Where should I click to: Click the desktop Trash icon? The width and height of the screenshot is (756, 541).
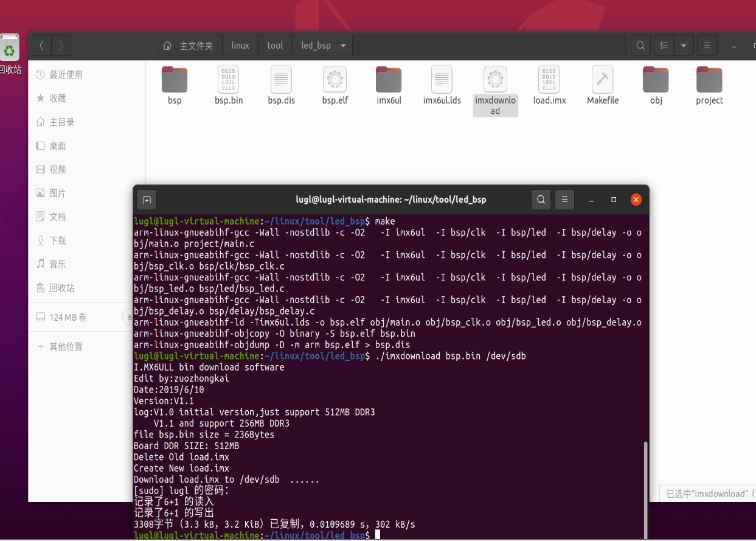pyautogui.click(x=10, y=49)
